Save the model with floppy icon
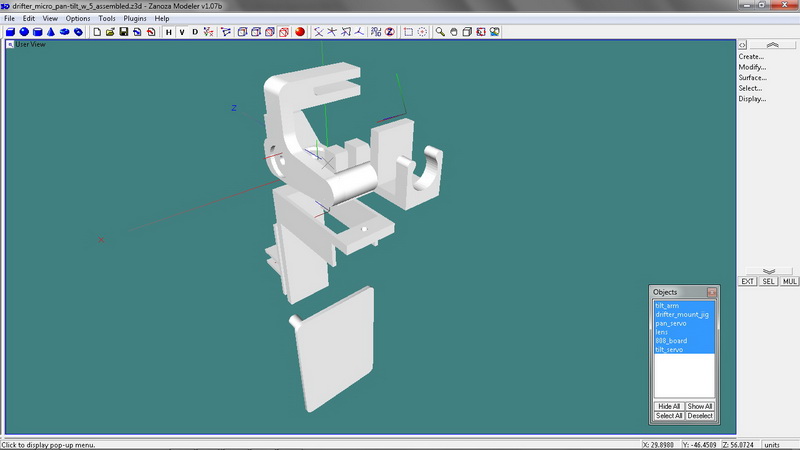Screen dimensions: 800x450 [x=123, y=32]
